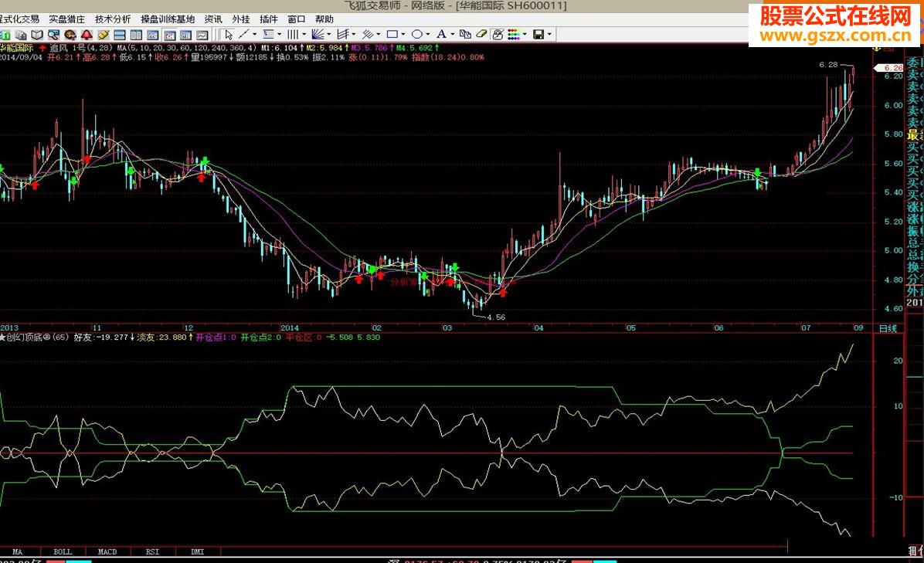Screen dimensions: 924x563
Task: Toggle the two-row window layout button
Action: [x=120, y=35]
